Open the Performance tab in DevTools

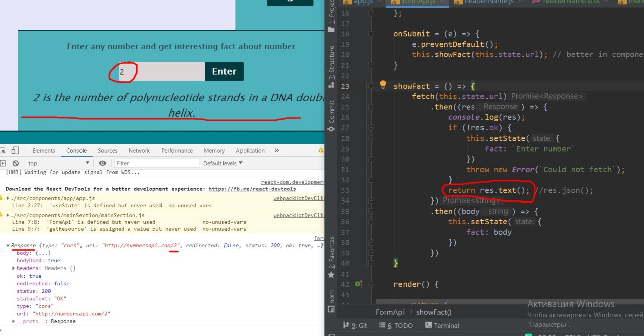(x=177, y=150)
